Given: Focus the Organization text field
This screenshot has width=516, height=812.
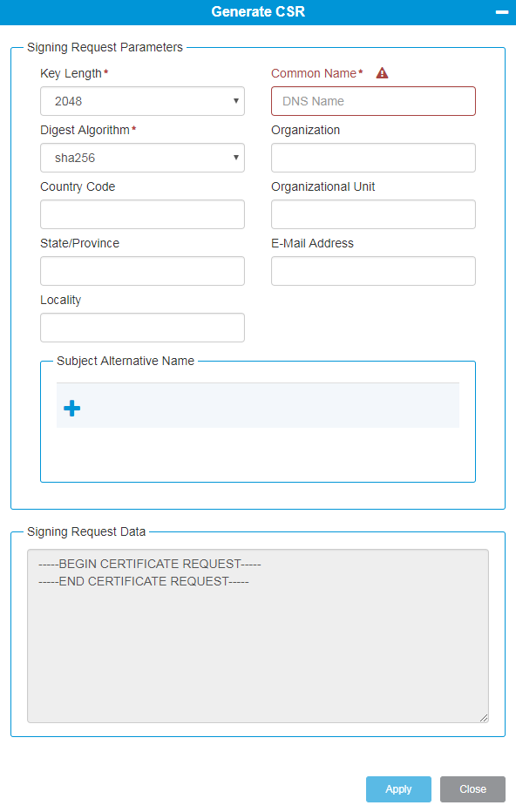Looking at the screenshot, I should 373,158.
